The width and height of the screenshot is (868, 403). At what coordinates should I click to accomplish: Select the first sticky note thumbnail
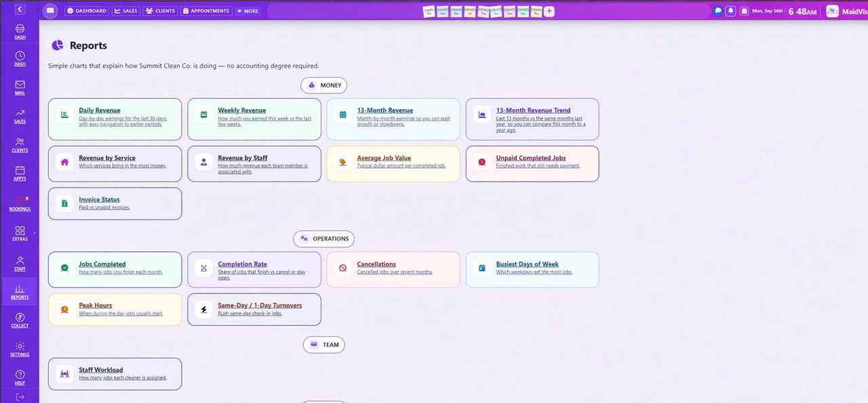pos(429,11)
